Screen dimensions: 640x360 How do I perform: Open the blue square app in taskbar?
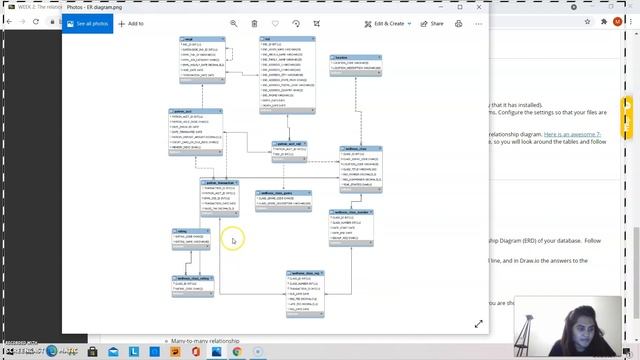tap(154, 351)
